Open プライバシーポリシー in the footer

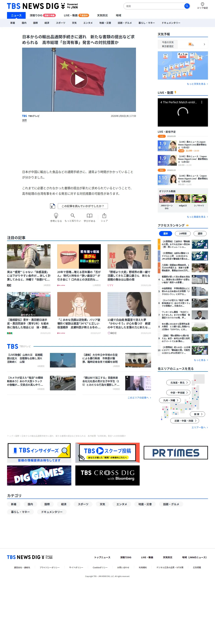(x=50, y=567)
